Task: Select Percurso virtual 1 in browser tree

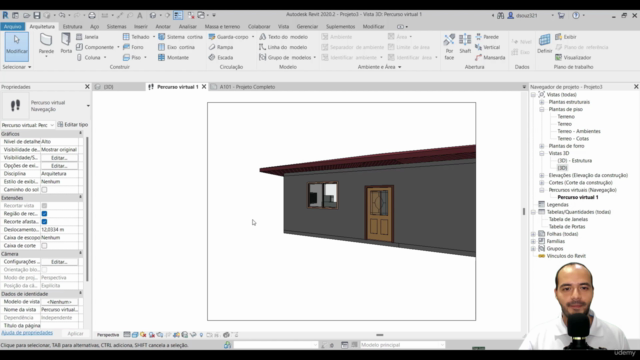Action: click(x=578, y=197)
